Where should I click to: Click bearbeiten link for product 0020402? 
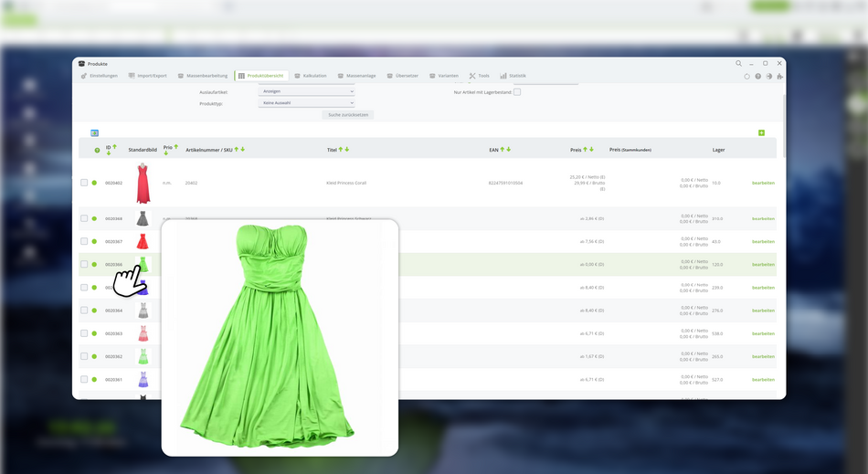pos(763,183)
